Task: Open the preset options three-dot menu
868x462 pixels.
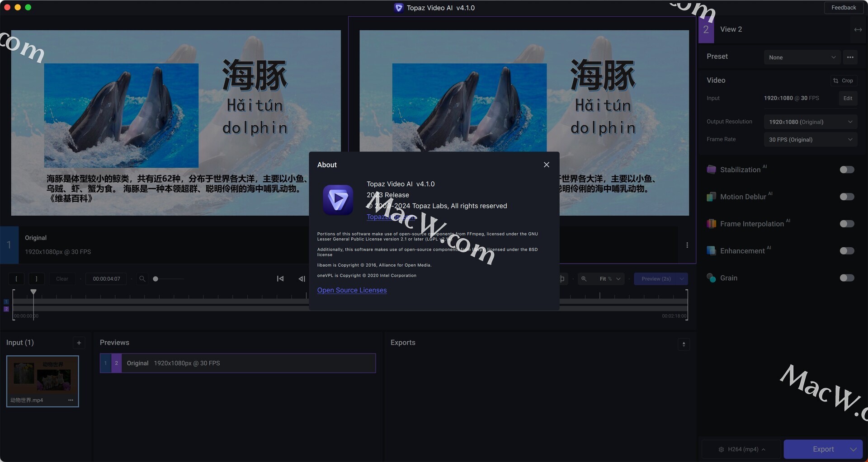Action: click(850, 57)
